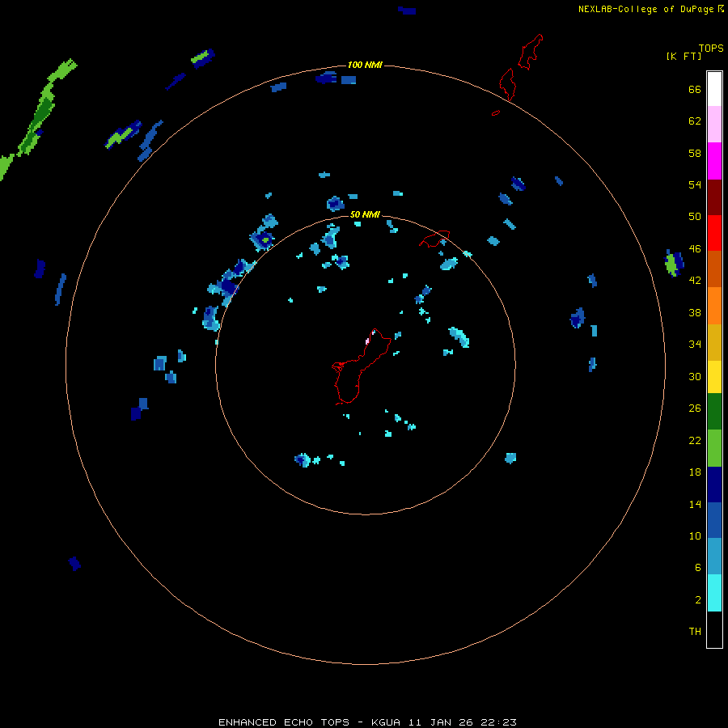Click the legend value '54'
Viewport: 728px width, 728px height.
[x=695, y=184]
